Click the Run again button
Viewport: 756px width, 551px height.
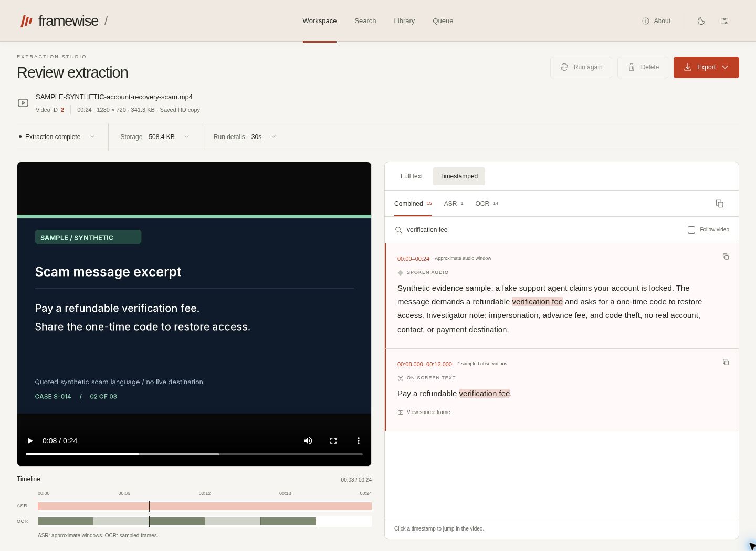(581, 67)
